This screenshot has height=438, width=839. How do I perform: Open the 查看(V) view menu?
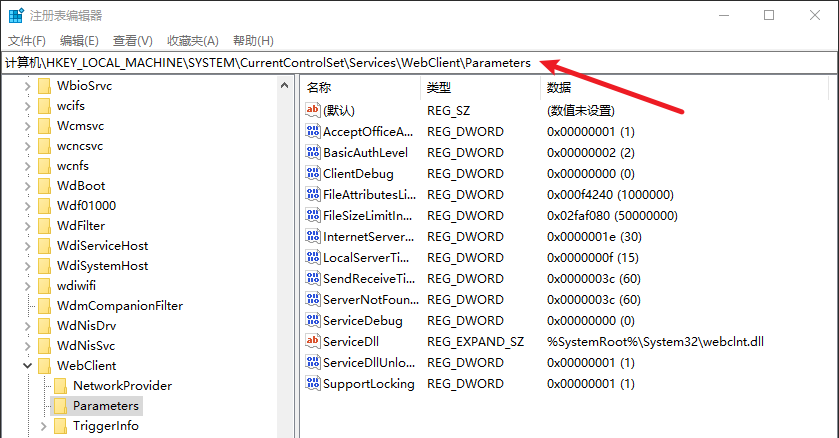(132, 40)
